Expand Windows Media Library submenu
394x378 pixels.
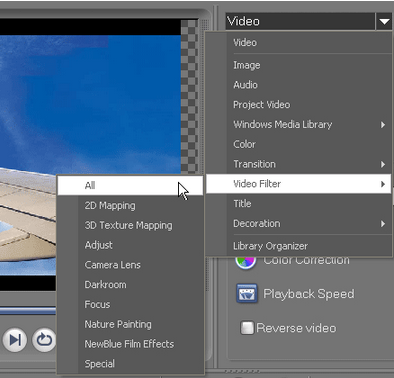point(298,124)
